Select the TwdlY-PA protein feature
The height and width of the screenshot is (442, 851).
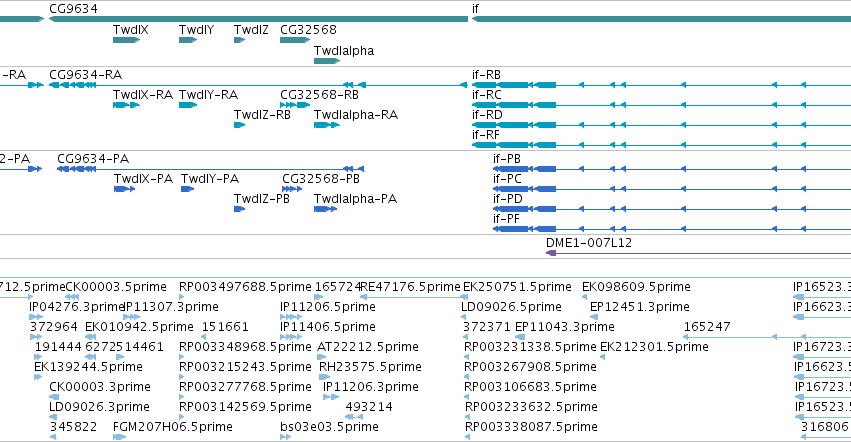pyautogui.click(x=187, y=189)
